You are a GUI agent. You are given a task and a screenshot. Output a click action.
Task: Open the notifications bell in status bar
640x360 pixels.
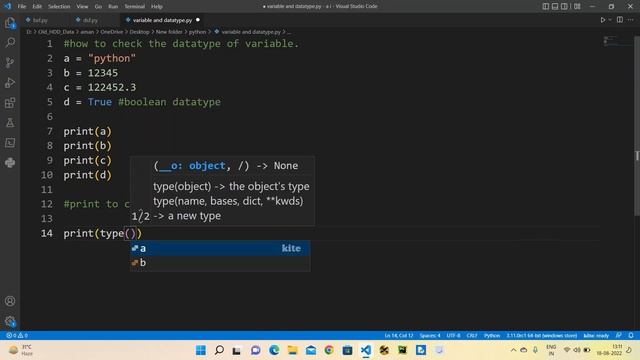[631, 336]
